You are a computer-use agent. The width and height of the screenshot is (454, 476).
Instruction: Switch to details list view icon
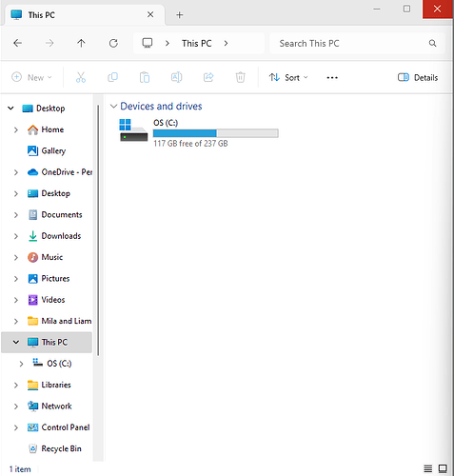pos(428,468)
